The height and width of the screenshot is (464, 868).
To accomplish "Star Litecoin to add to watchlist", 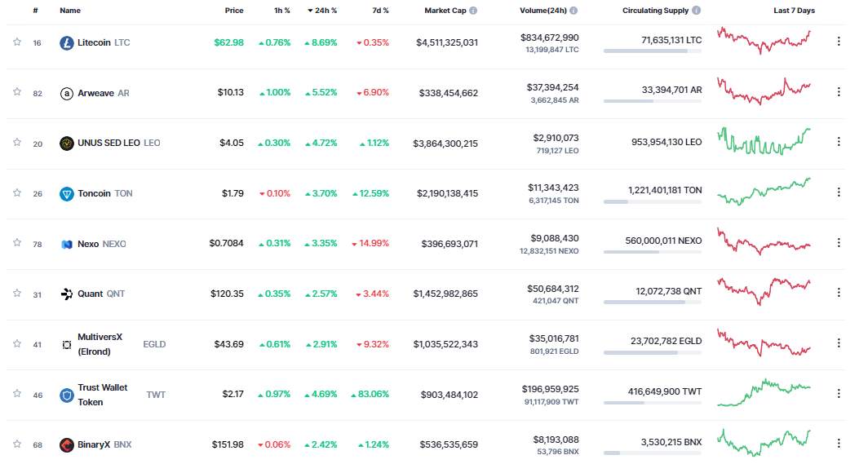I will [x=17, y=42].
